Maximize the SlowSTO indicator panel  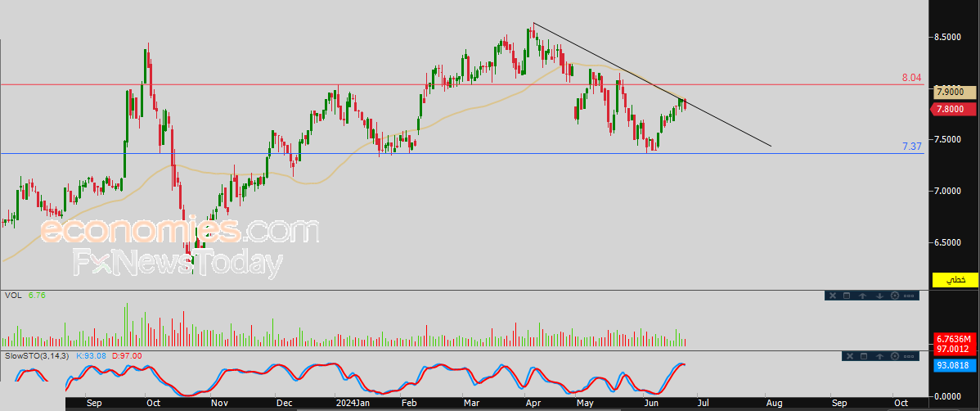862,356
